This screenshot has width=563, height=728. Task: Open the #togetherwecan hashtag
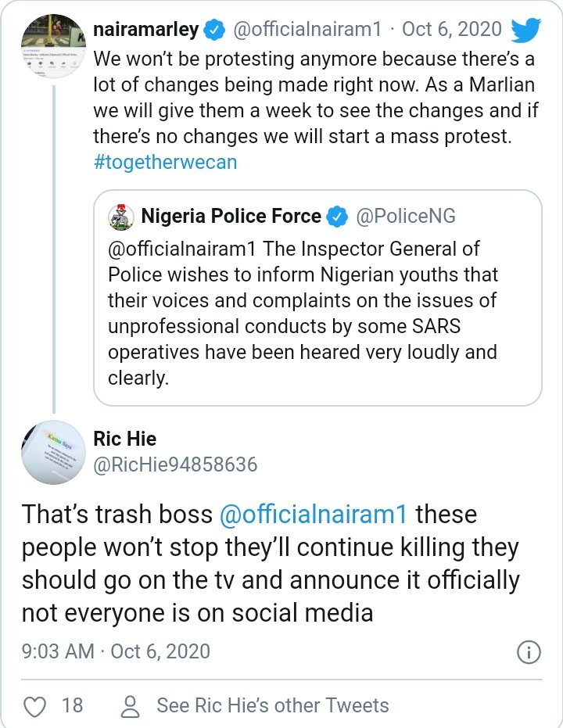pos(164,162)
